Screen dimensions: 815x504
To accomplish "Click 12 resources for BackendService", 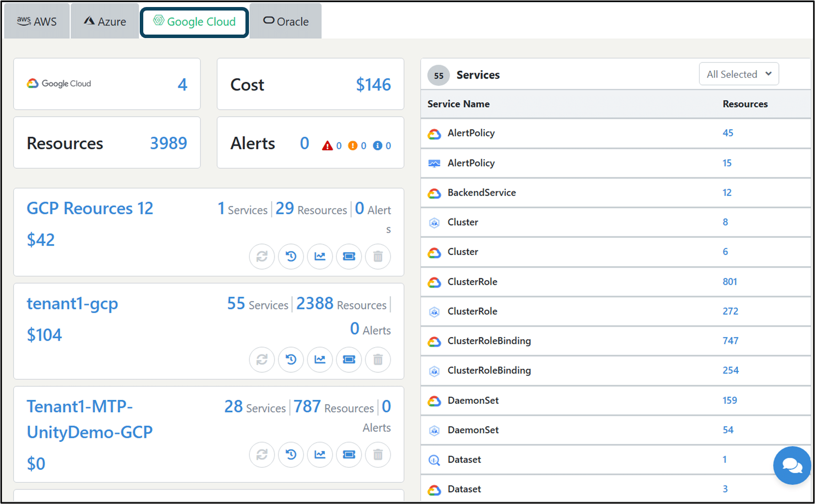I will (727, 192).
